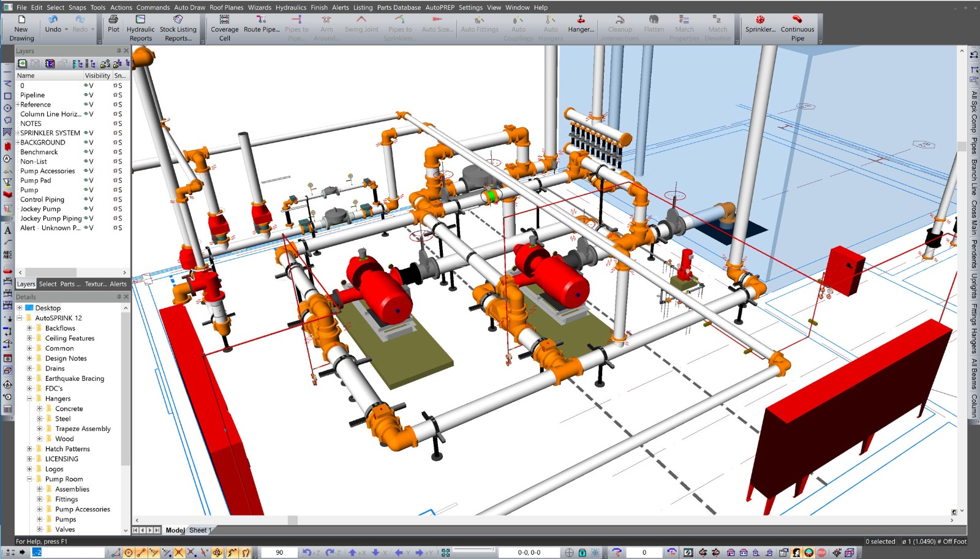Screen dimensions: 980x559
Task: Expand the Earthquake Bracing folder
Action: (x=29, y=378)
